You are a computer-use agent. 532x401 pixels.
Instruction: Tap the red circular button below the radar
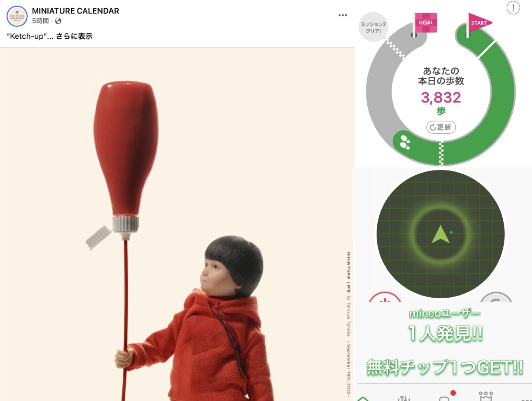385,297
